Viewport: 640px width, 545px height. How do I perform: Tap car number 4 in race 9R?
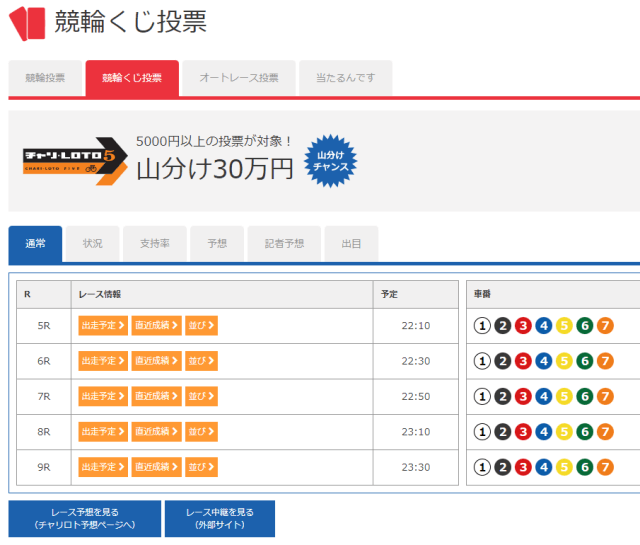coord(543,467)
